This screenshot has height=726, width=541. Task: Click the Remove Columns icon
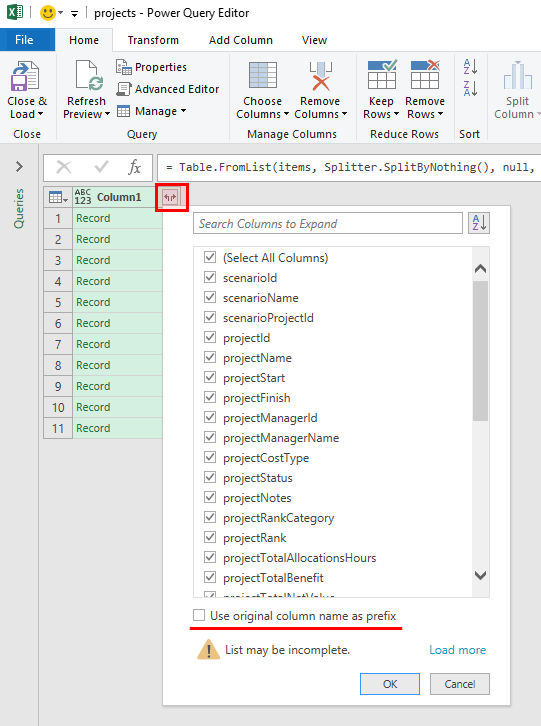tap(321, 75)
